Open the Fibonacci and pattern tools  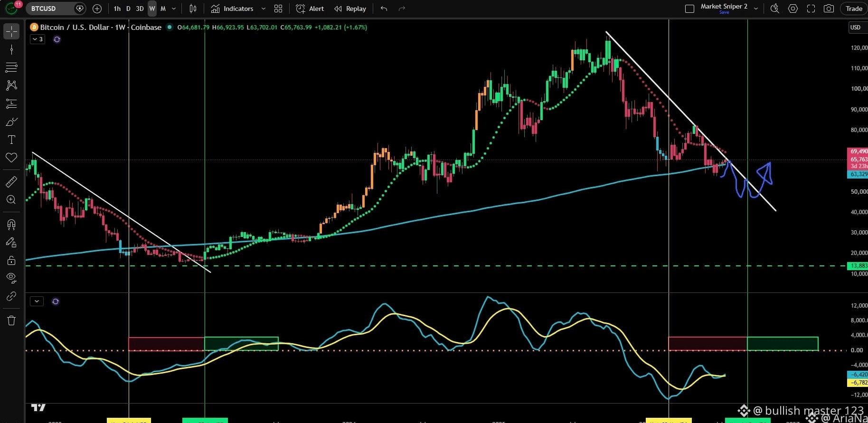pyautogui.click(x=11, y=85)
